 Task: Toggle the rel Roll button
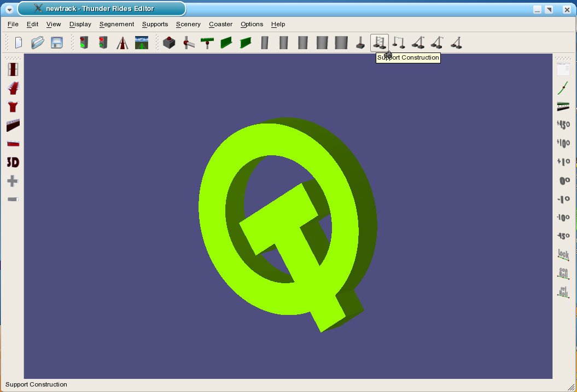tap(563, 292)
